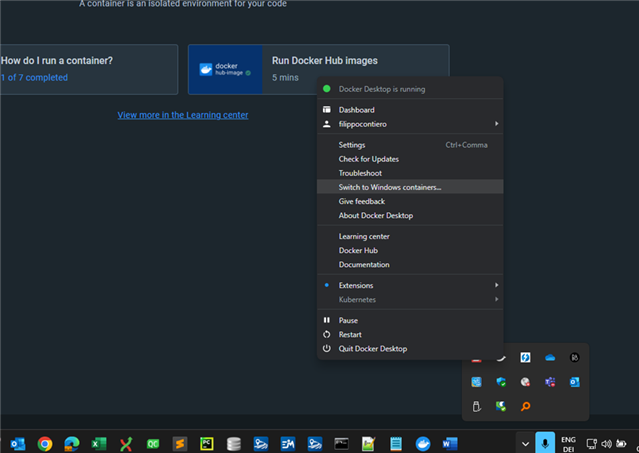Click the power icon beside Quit Docker Desktop
Viewport: 639px width, 453px height.
327,349
